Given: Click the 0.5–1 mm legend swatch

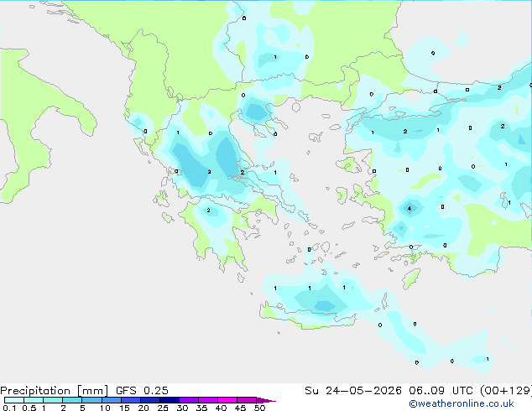Looking at the screenshot, I should (34, 400).
